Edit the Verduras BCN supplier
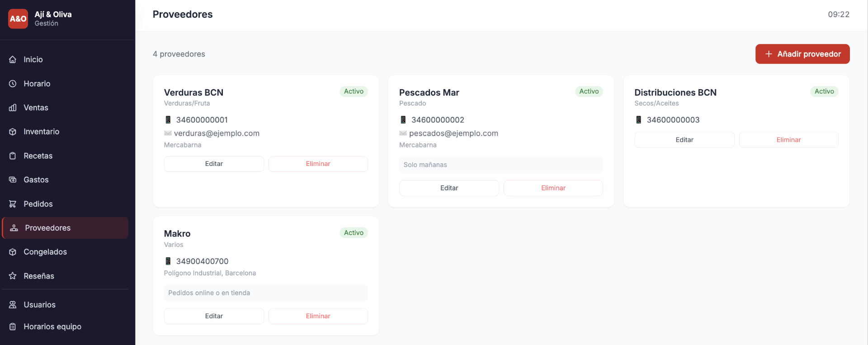This screenshot has height=345, width=868. pyautogui.click(x=214, y=164)
